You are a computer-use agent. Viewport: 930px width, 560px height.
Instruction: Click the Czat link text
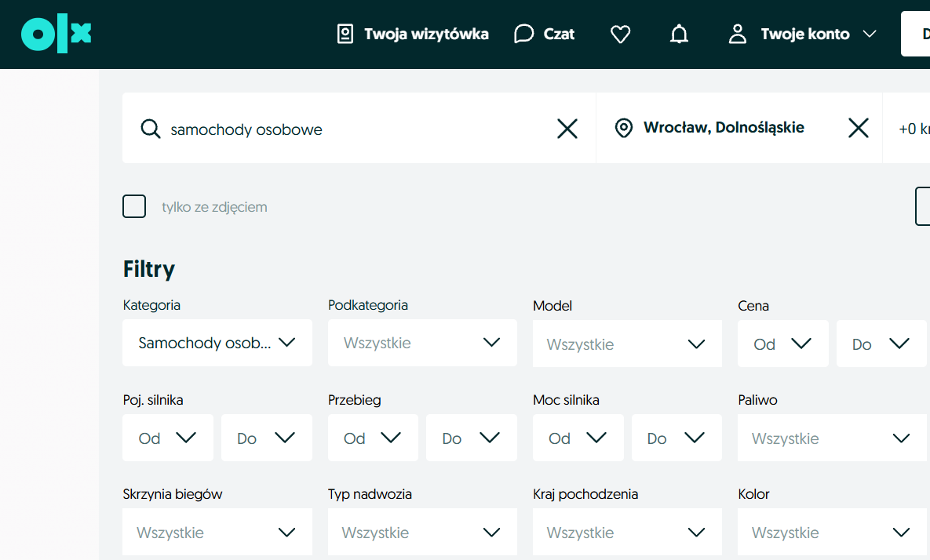pos(559,34)
